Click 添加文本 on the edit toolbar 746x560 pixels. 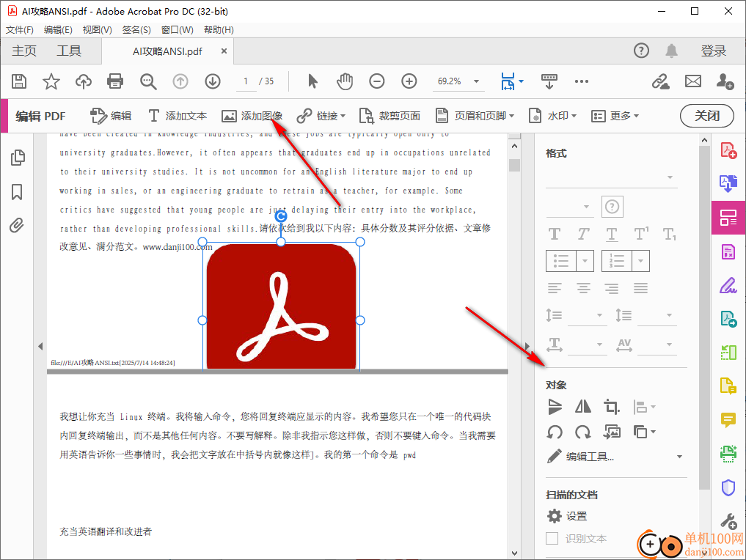click(x=178, y=116)
